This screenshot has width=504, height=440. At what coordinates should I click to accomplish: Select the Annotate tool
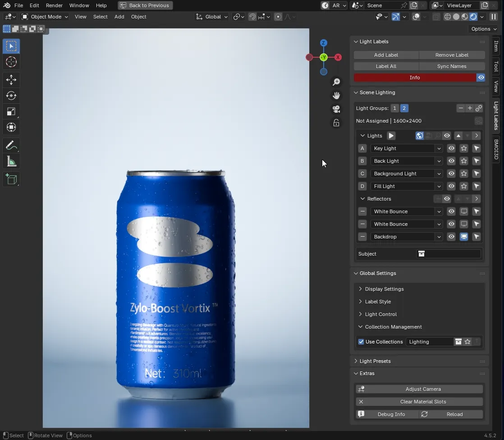[x=11, y=146]
